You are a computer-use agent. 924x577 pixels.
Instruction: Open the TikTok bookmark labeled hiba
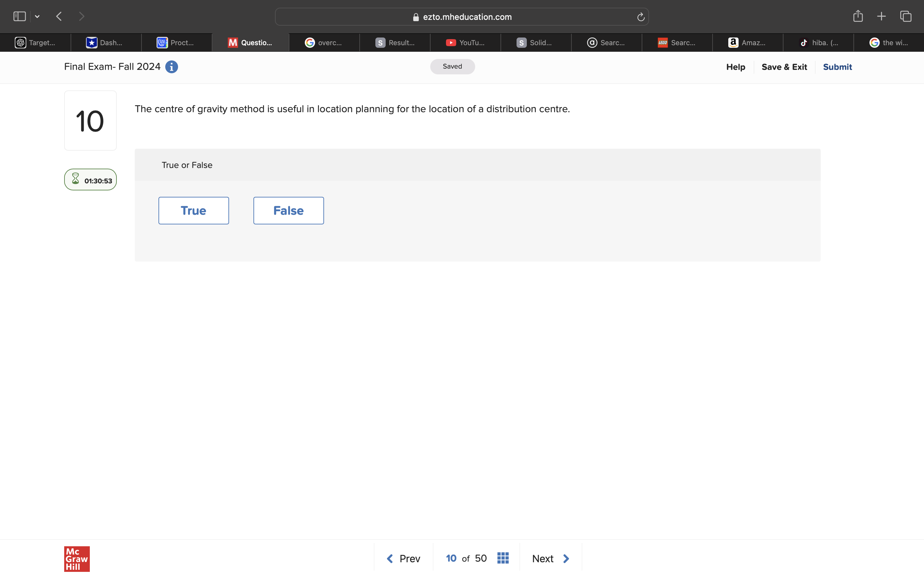(x=819, y=42)
